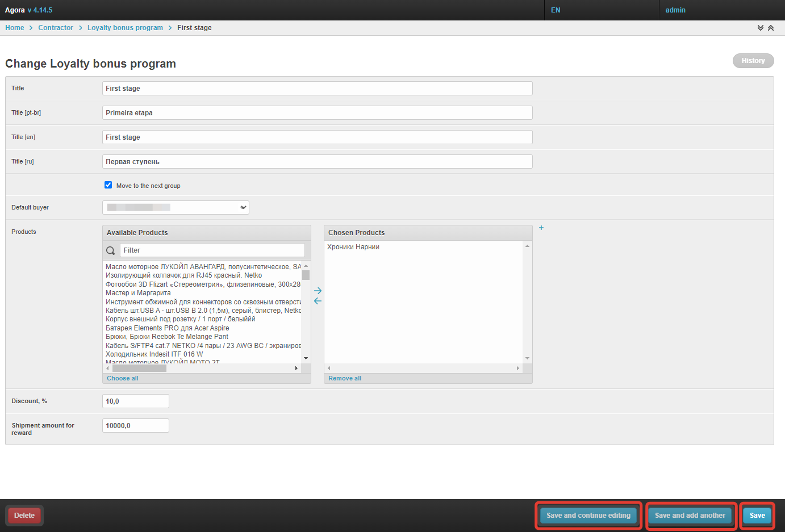The height and width of the screenshot is (532, 785).
Task: Click the Discount, % input field
Action: coord(136,401)
